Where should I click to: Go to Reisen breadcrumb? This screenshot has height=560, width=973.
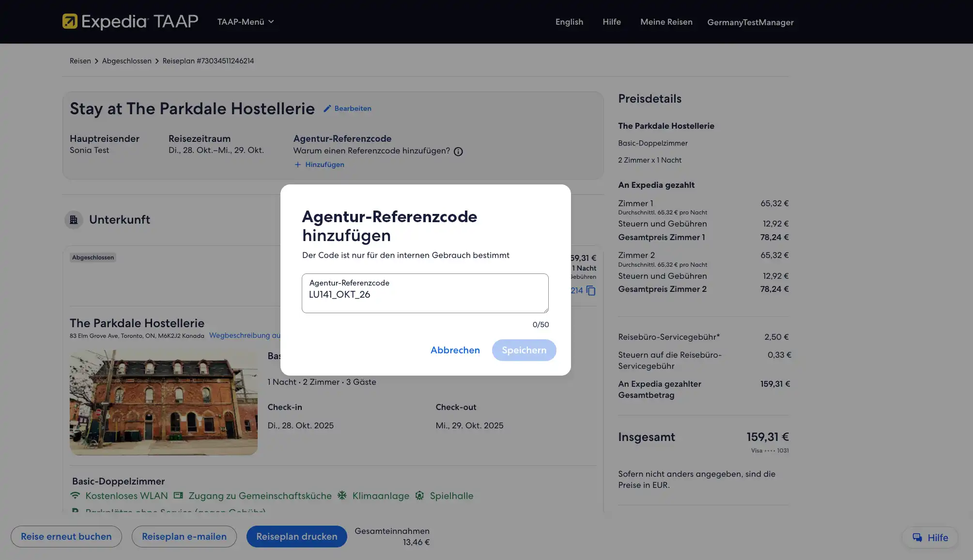(x=80, y=61)
